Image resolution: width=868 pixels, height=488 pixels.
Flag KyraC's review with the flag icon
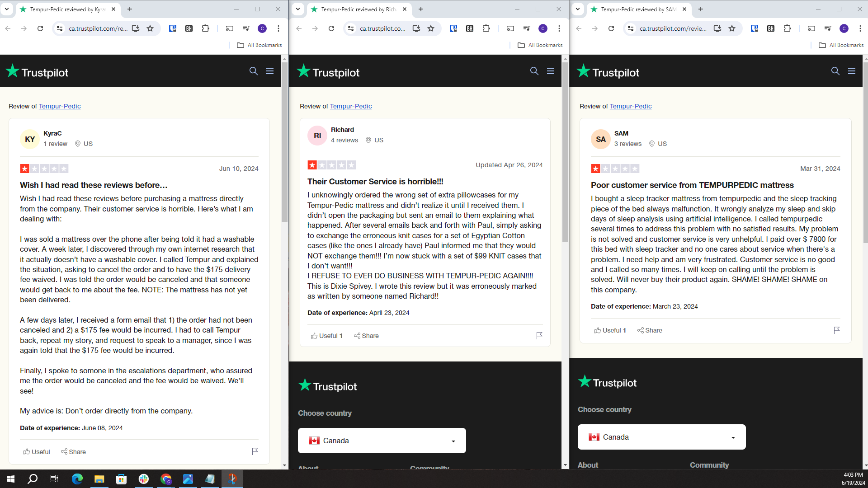point(255,451)
